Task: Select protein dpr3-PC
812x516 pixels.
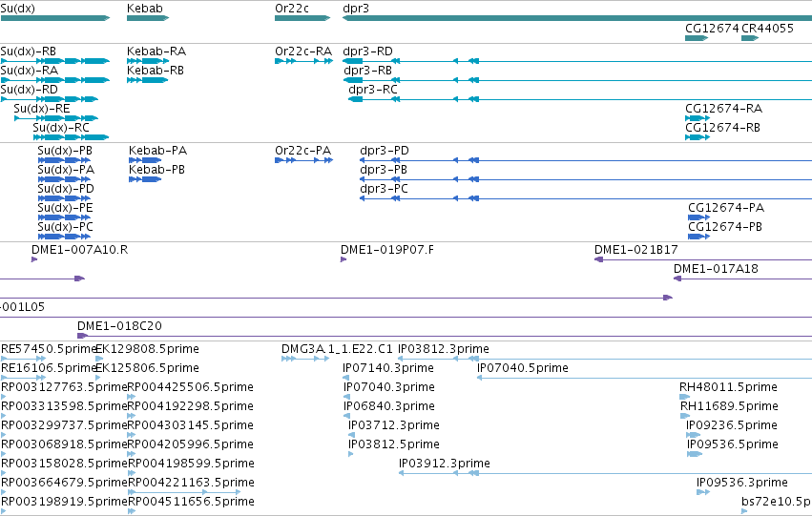Action: pyautogui.click(x=586, y=198)
